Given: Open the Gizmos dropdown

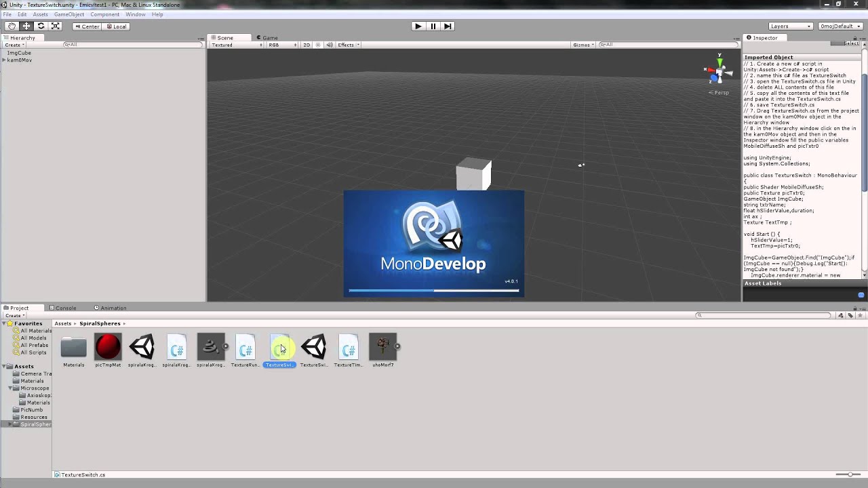Looking at the screenshot, I should [x=583, y=45].
